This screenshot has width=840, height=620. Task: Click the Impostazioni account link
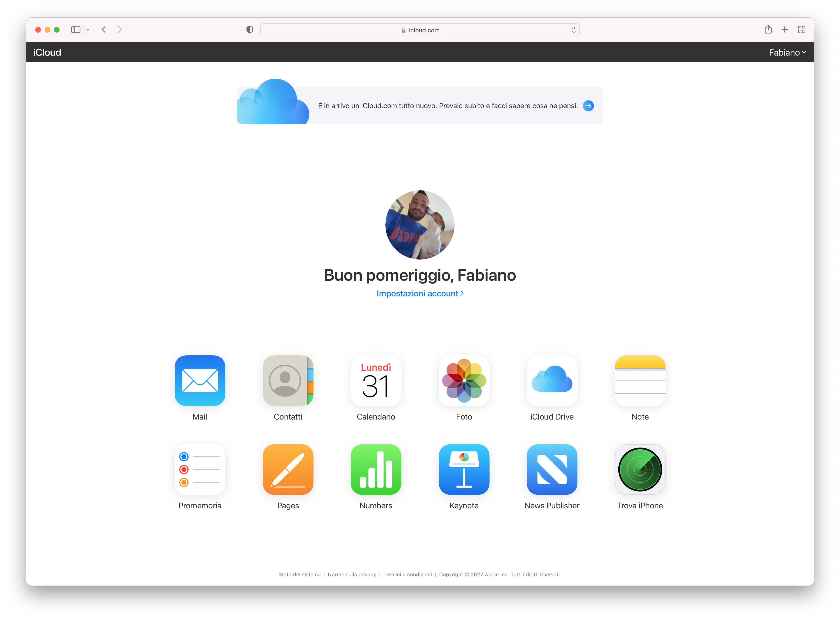pyautogui.click(x=420, y=293)
